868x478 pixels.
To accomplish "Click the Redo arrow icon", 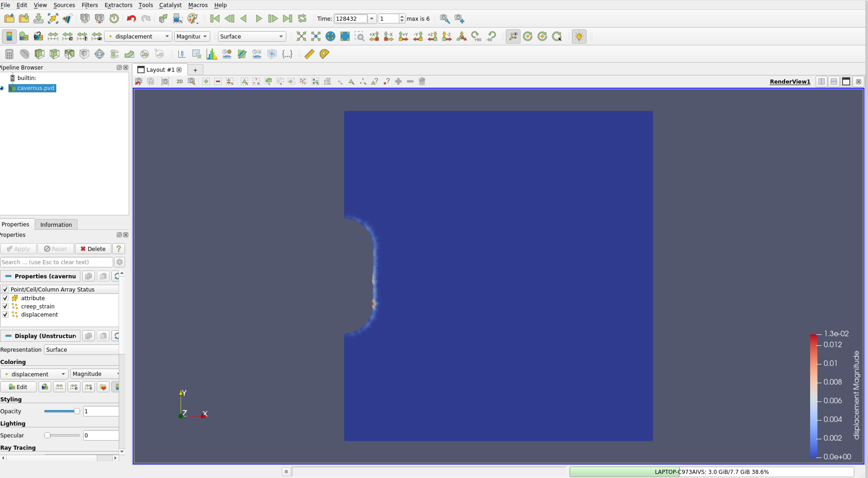I will point(146,18).
